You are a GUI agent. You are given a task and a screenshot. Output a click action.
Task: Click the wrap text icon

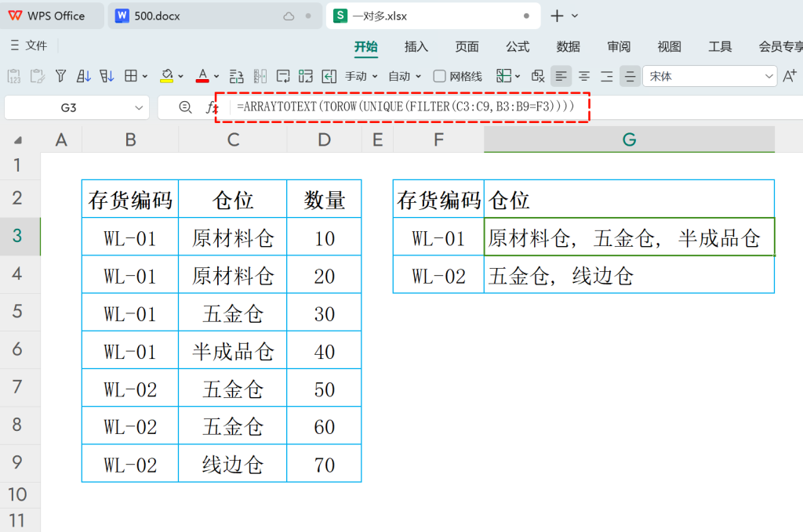(283, 76)
